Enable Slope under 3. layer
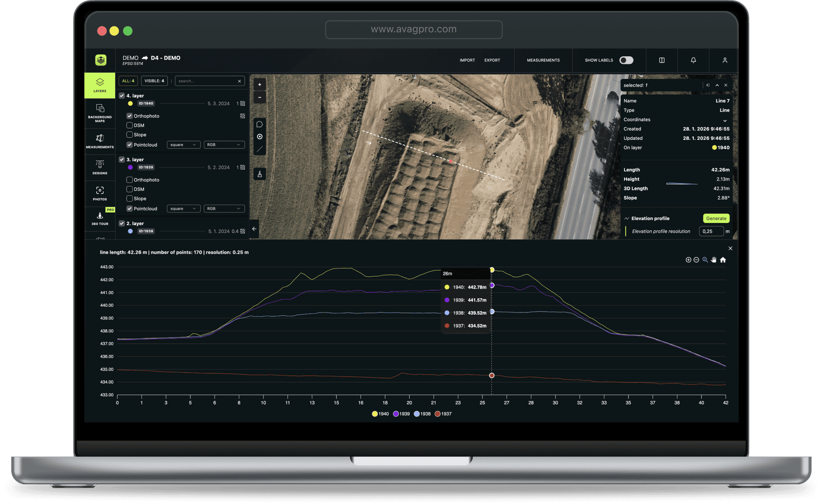 (129, 199)
